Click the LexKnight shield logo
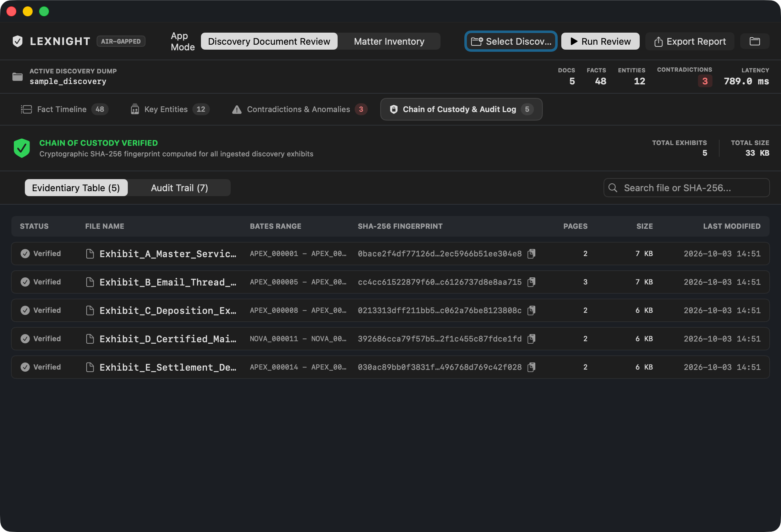The width and height of the screenshot is (781, 532). click(x=17, y=41)
